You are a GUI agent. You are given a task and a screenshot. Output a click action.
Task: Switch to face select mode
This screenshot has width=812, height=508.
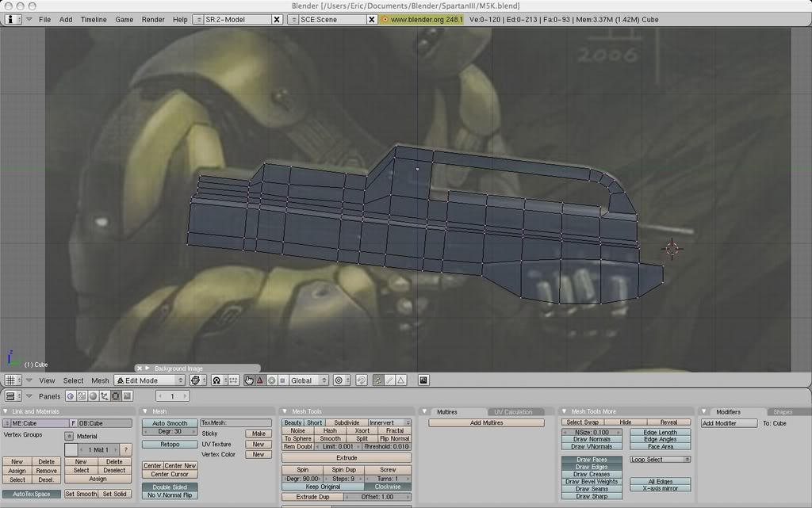[x=400, y=380]
